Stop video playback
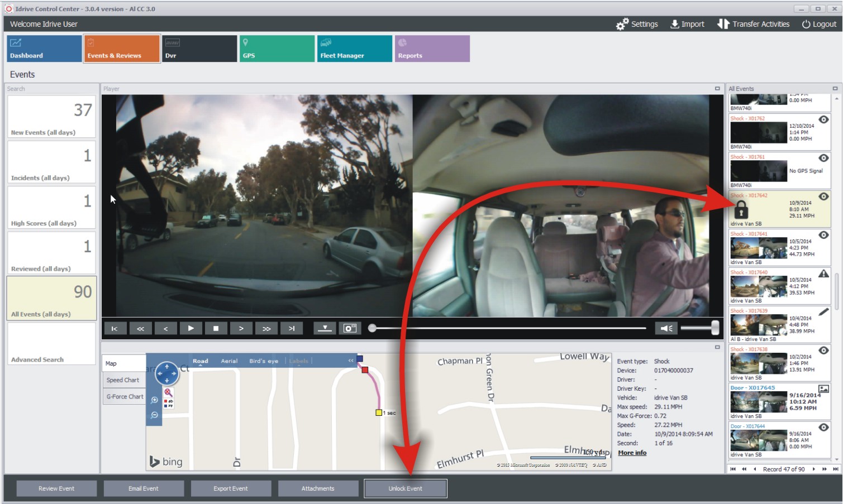Screen dimensions: 843x504 coord(216,328)
